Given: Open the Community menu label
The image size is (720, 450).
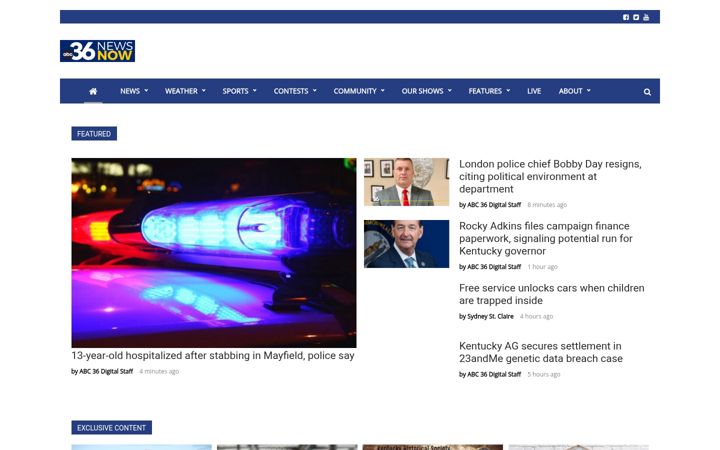Looking at the screenshot, I should tap(355, 91).
